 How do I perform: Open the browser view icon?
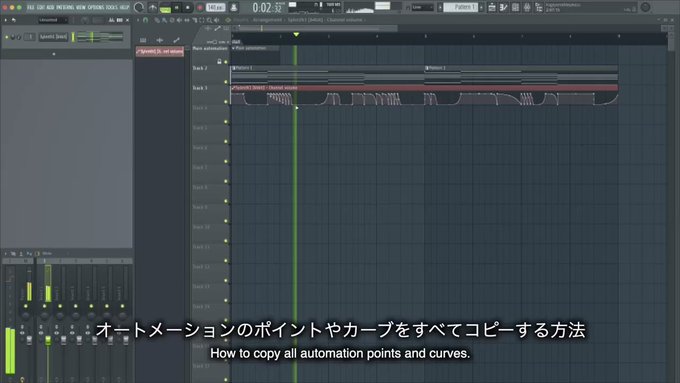[x=539, y=7]
